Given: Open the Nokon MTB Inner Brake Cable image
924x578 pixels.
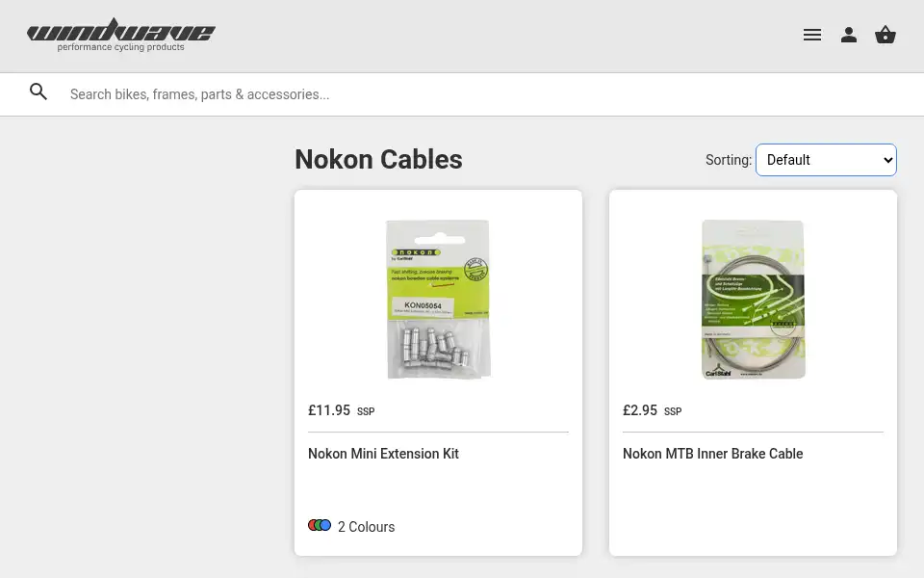Looking at the screenshot, I should [x=753, y=299].
